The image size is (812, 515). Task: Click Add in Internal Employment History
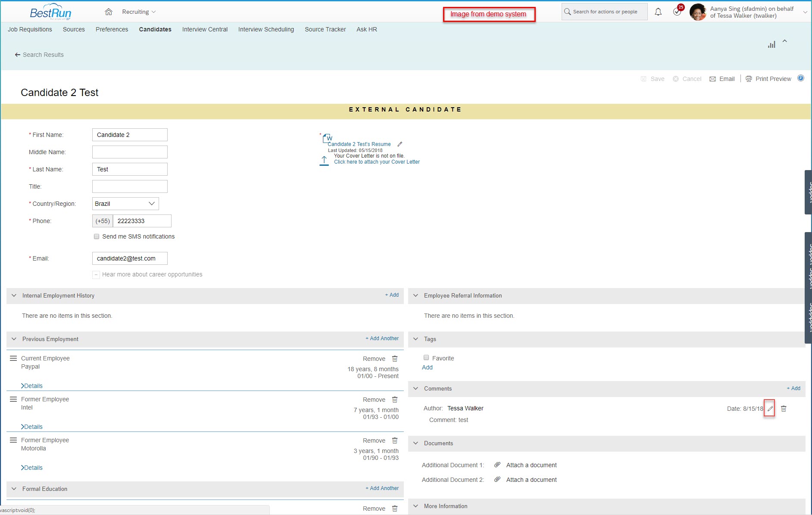coord(392,295)
